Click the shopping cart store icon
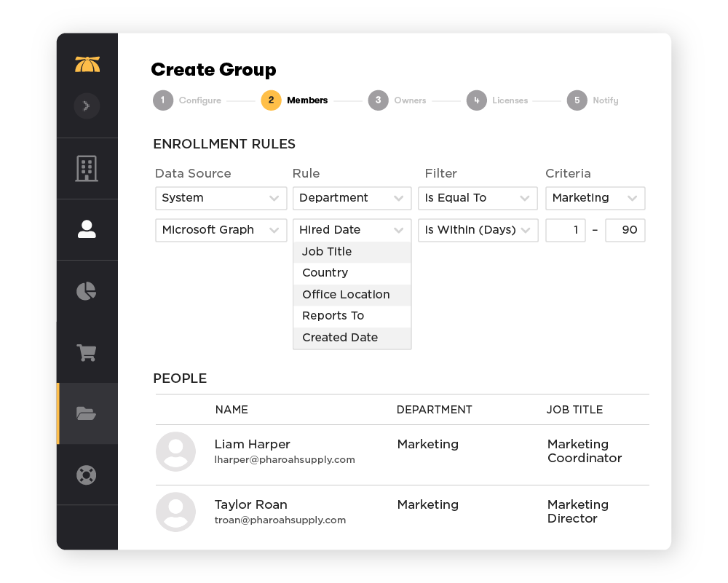Image resolution: width=728 pixels, height=583 pixels. tap(87, 352)
